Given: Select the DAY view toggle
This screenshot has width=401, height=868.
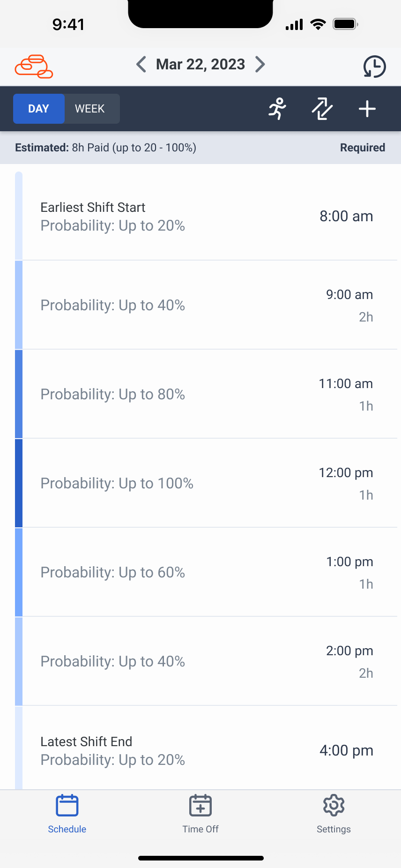Looking at the screenshot, I should (x=39, y=109).
